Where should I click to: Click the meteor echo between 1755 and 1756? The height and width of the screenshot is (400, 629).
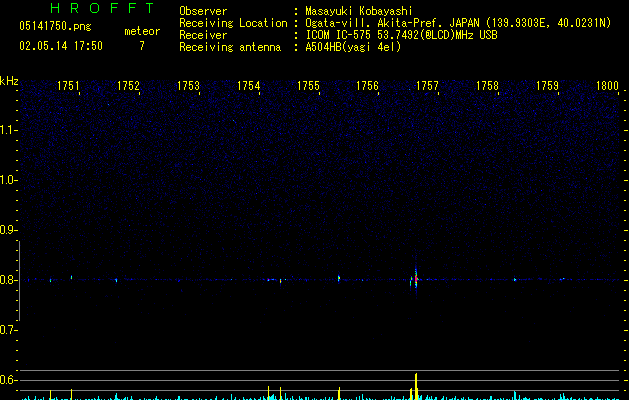pos(339,278)
